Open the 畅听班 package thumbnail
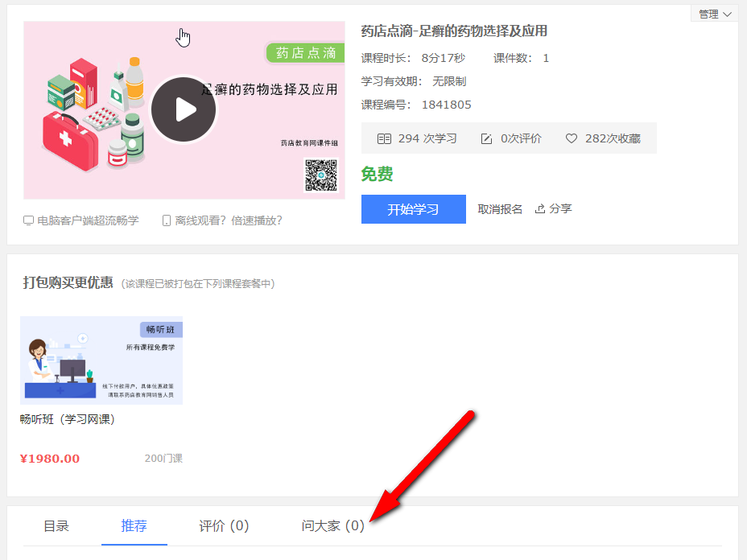The height and width of the screenshot is (560, 747). coord(101,360)
